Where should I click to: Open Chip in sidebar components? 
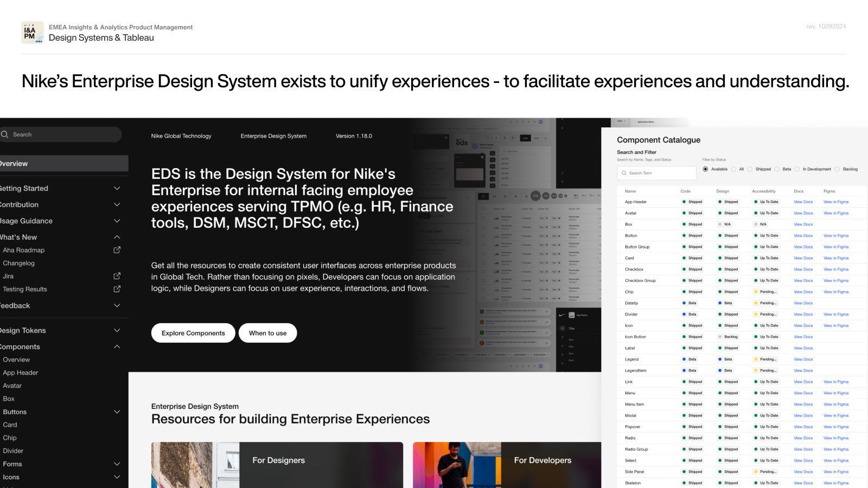tap(10, 438)
